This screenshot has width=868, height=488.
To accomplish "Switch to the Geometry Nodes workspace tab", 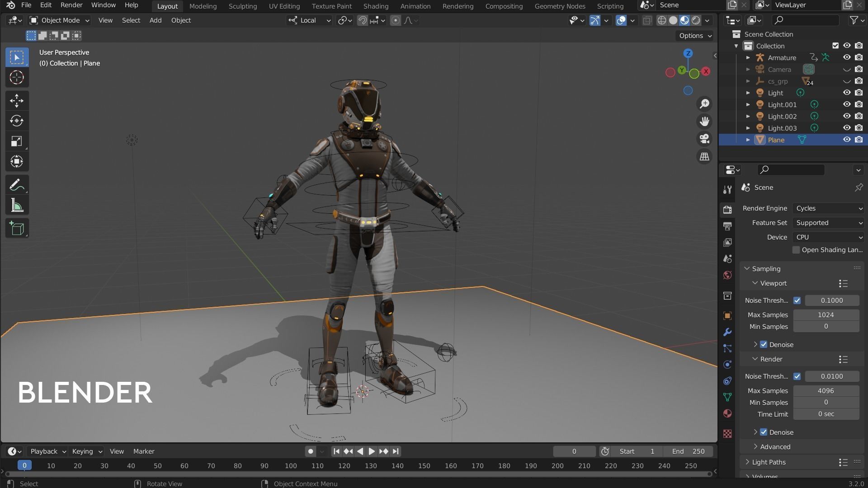I will coord(560,6).
